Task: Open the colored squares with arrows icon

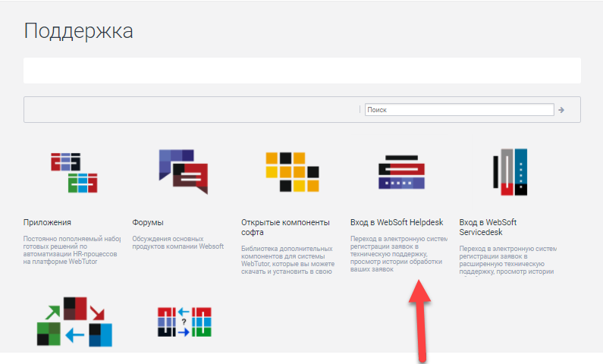Action: pos(74,322)
